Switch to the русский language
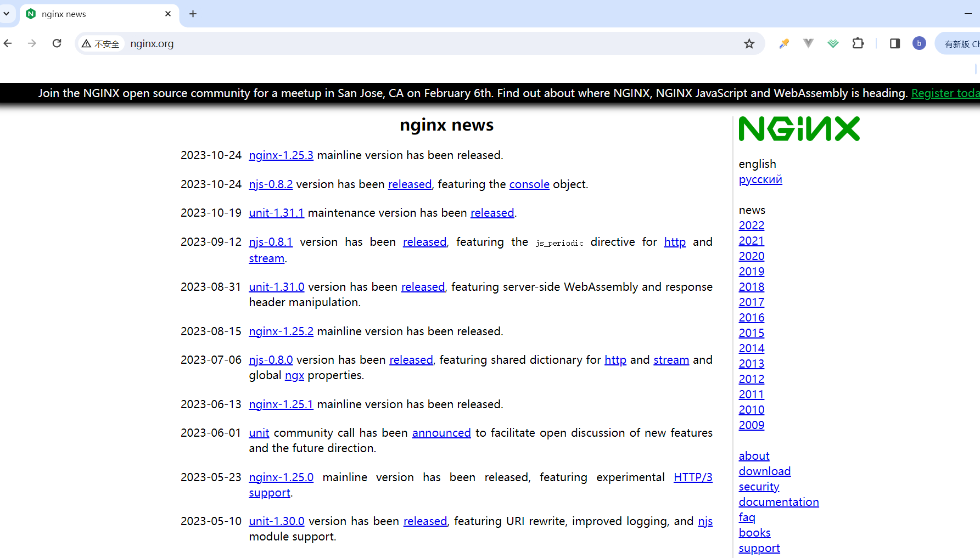This screenshot has width=980, height=558. pos(760,179)
